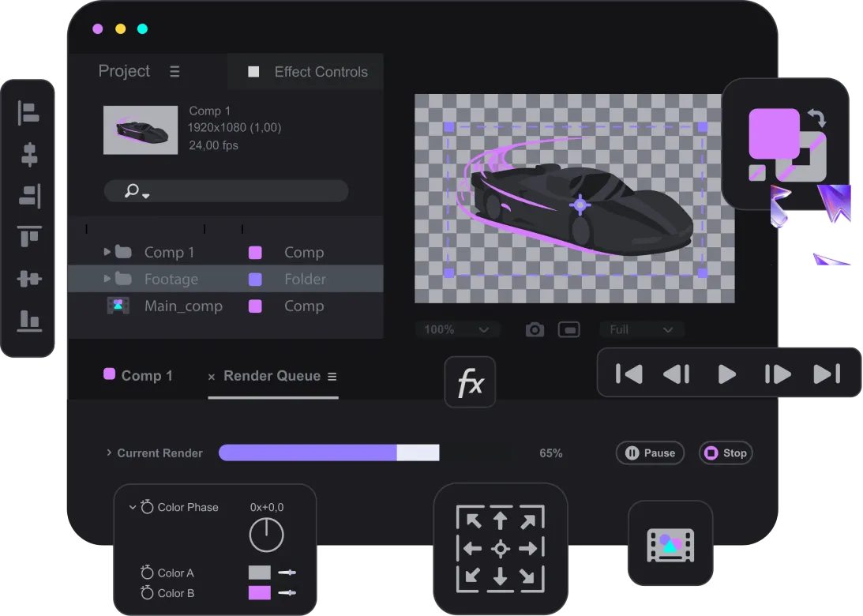Move anchor to middle-left arrow

pos(472,548)
